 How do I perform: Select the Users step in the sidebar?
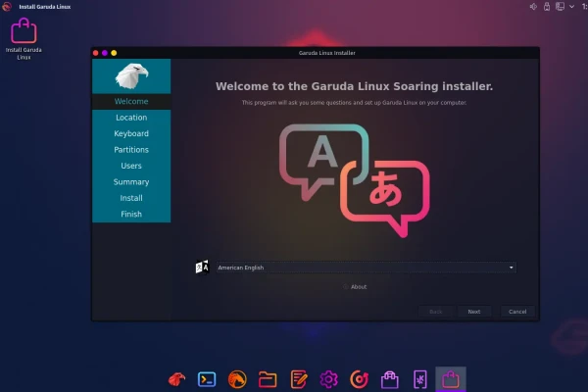point(131,166)
